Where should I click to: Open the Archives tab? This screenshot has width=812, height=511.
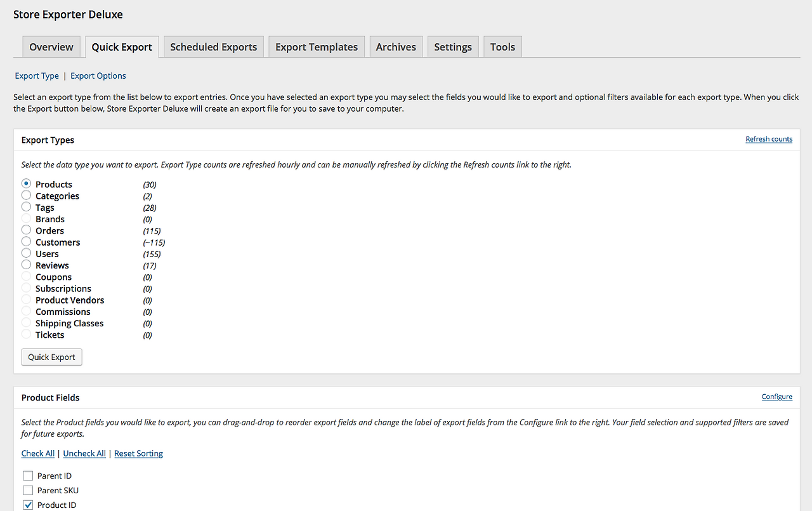tap(396, 47)
